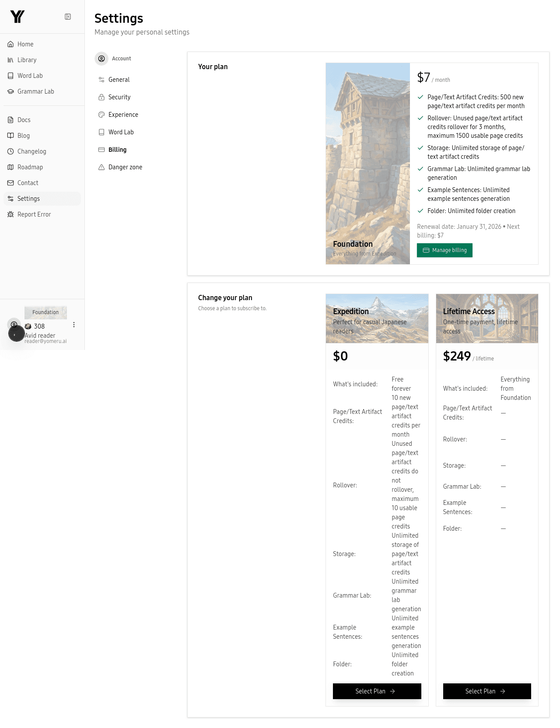Click the Danger zone warning icon
This screenshot has width=560, height=728.
(101, 167)
